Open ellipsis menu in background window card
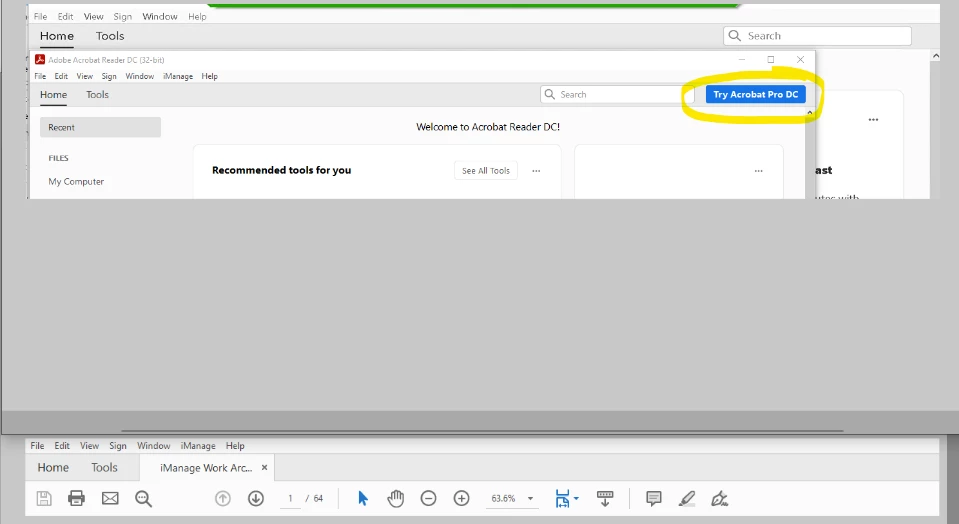The image size is (959, 524). (x=873, y=120)
